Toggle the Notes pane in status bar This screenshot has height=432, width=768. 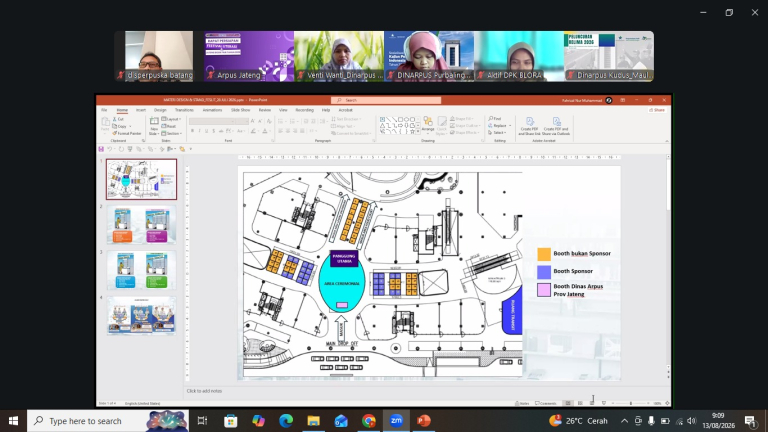522,403
